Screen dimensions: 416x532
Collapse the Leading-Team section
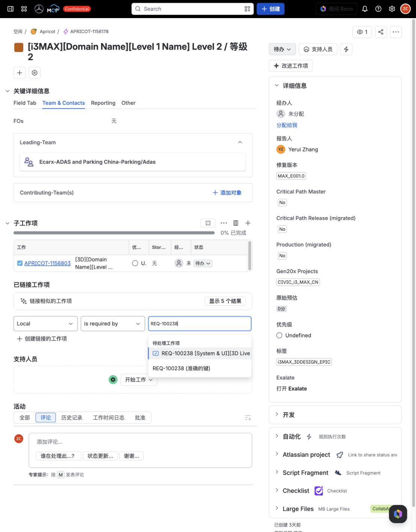[x=240, y=142]
